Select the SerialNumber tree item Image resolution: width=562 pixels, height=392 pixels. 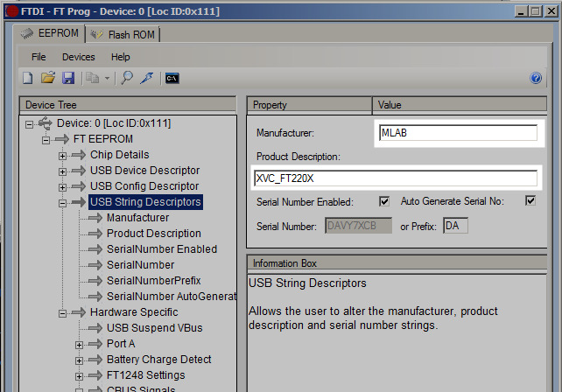pos(140,265)
